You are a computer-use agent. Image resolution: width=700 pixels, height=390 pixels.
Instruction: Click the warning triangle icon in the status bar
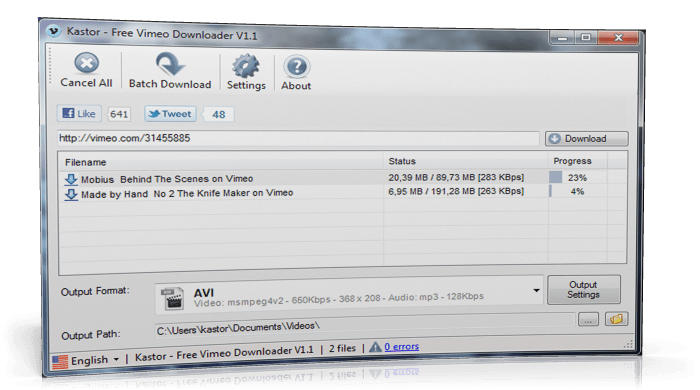[375, 347]
